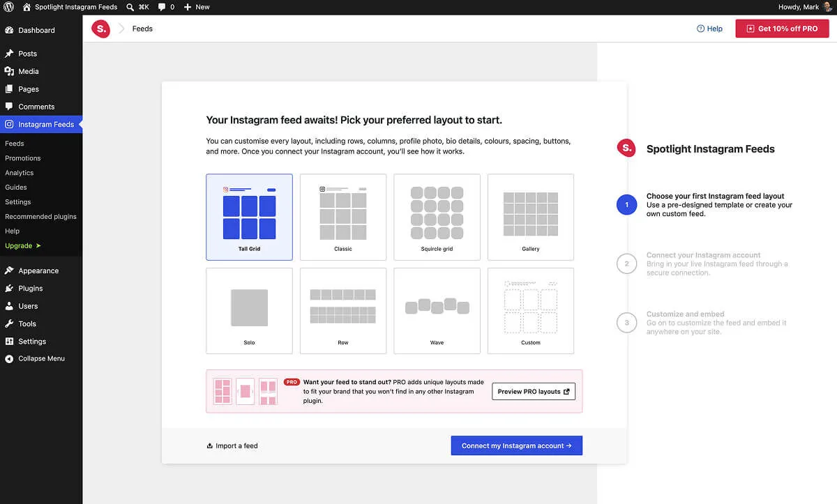Open Spotlight Settings submenu item
The width and height of the screenshot is (837, 504).
18,202
